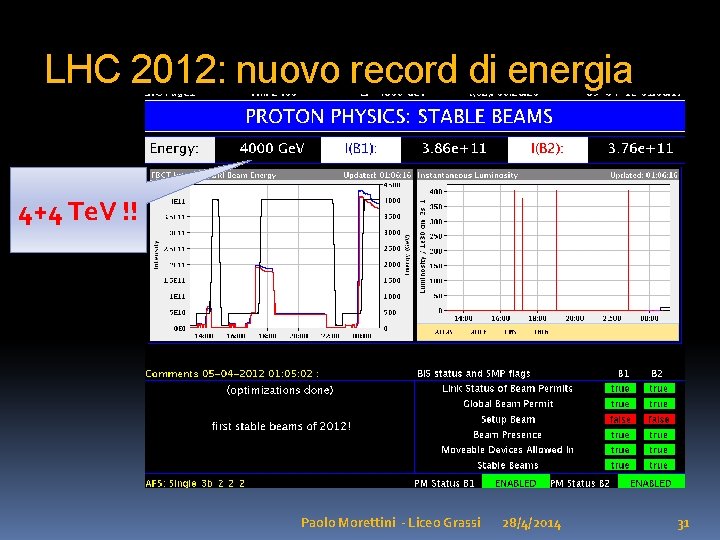
Task: Click the "PM Status B2" label
Action: point(579,483)
